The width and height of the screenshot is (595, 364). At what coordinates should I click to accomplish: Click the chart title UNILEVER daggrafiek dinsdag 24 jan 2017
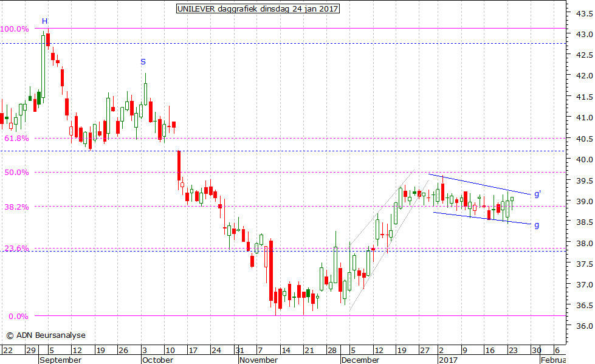point(258,9)
